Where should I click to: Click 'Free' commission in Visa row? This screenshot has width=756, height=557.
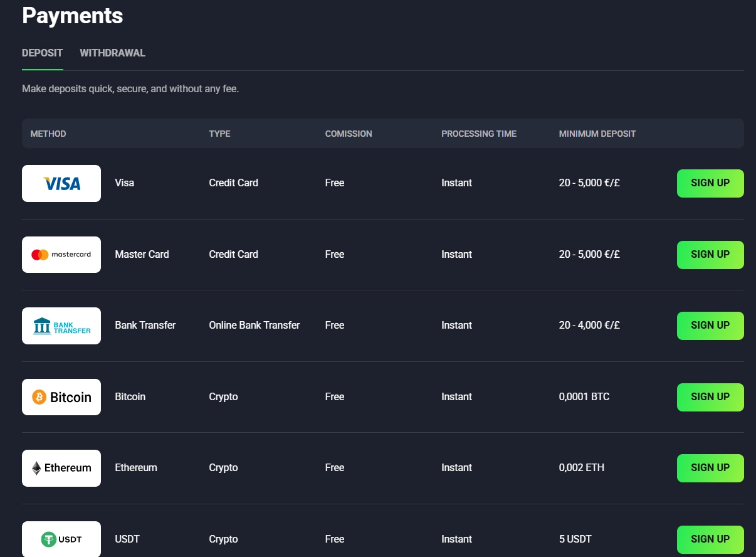click(335, 183)
